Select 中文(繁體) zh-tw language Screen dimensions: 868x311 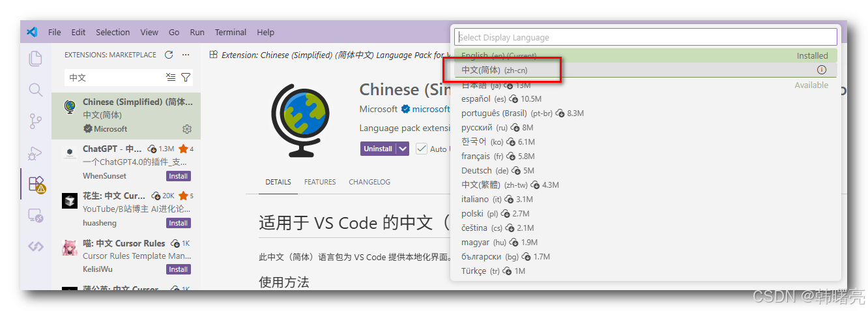point(645,185)
